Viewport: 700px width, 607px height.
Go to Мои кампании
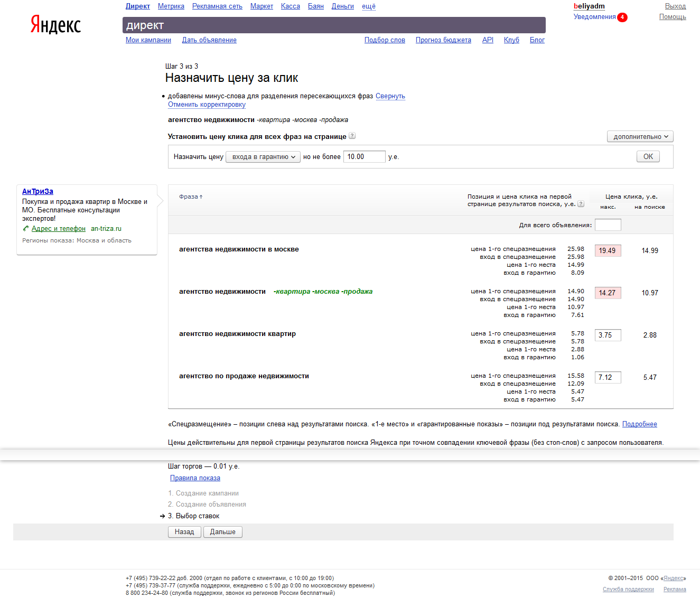click(x=148, y=40)
